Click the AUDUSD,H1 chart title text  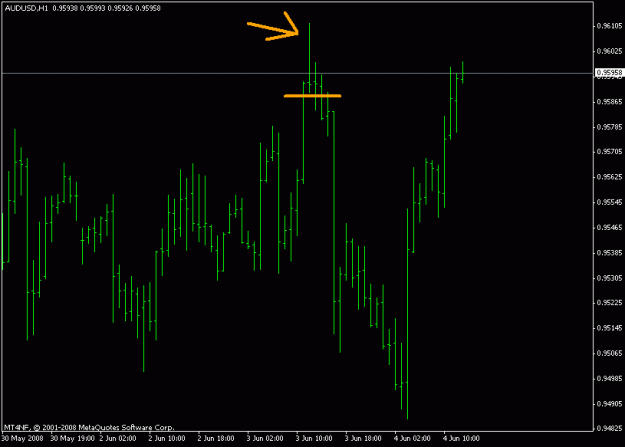coord(26,8)
